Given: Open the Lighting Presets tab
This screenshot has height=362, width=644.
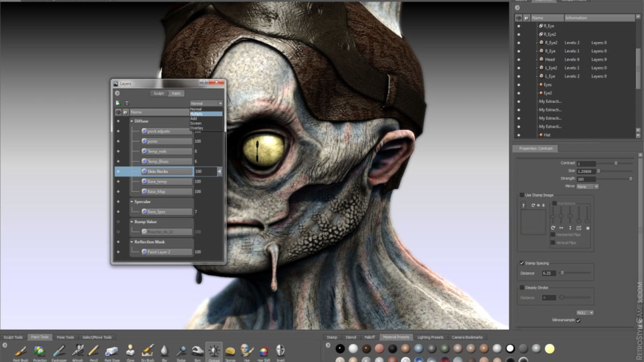Looking at the screenshot, I should tap(430, 337).
